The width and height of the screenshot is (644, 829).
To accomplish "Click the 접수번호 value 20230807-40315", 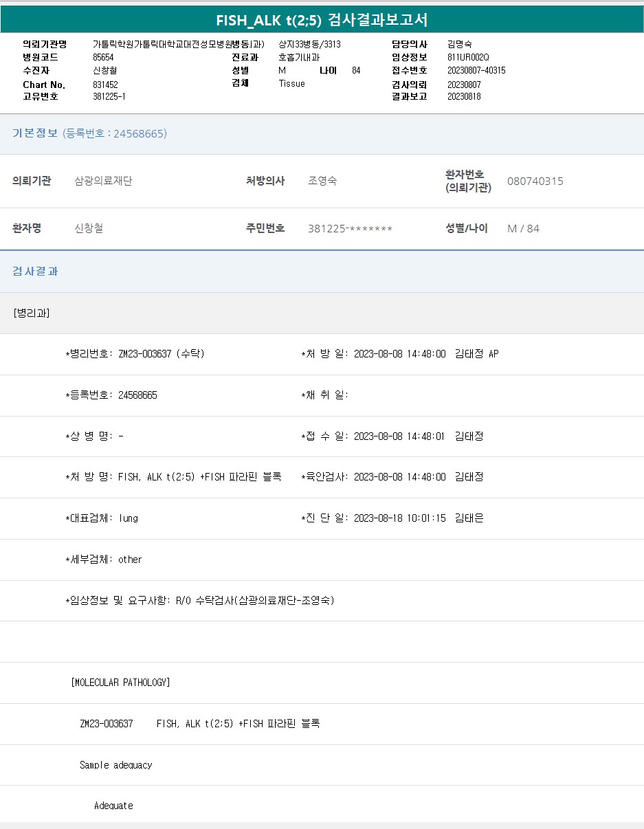I will click(476, 70).
